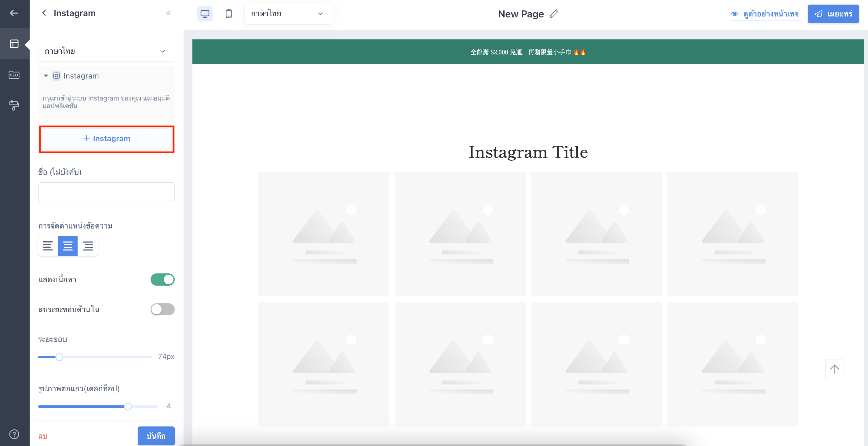The image size is (868, 446).
Task: Open the theme paint roller sidebar icon
Action: pos(14,105)
